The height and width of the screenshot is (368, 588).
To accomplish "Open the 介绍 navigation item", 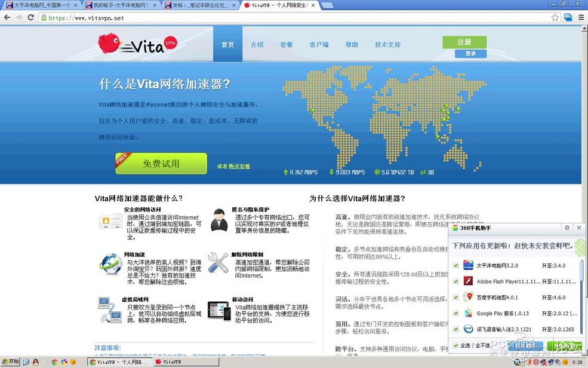I will [257, 45].
